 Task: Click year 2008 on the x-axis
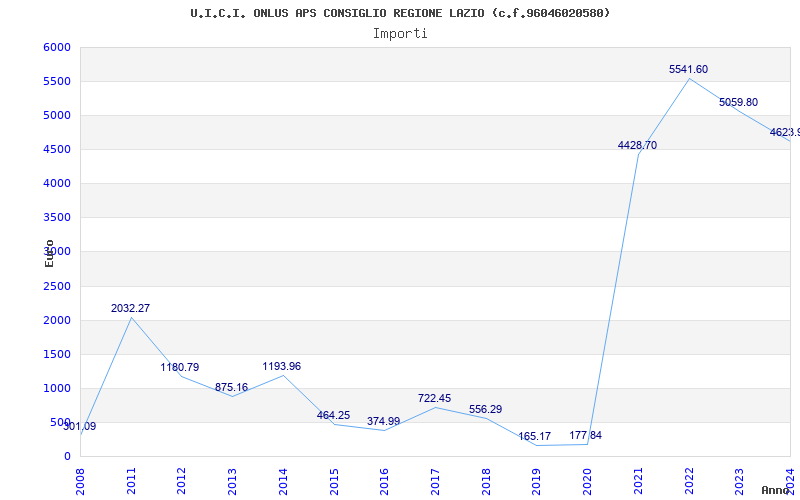80,481
